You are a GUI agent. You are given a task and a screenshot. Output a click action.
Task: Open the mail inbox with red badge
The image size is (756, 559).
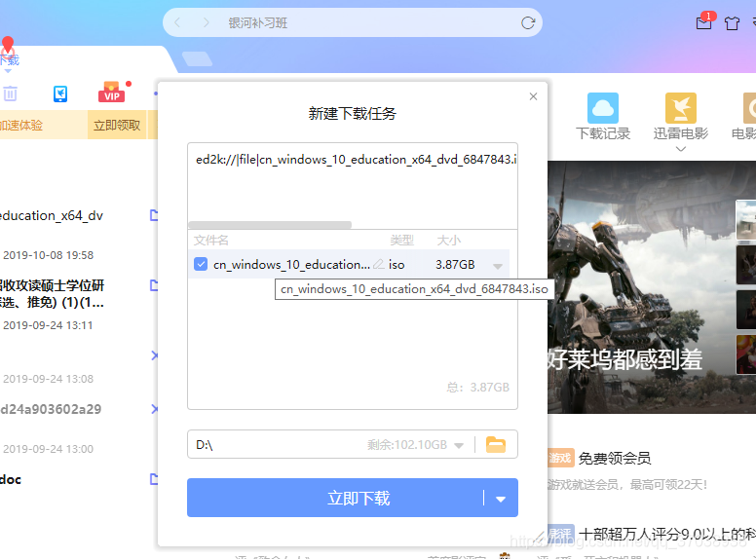(704, 21)
